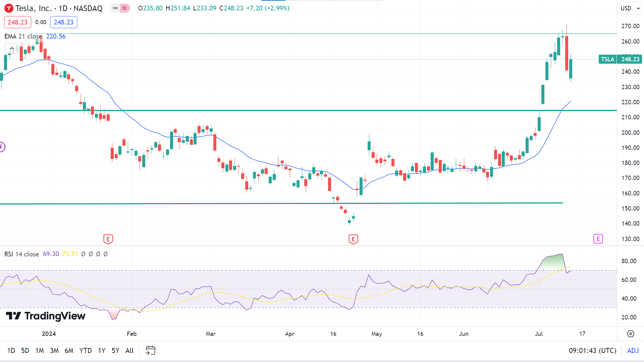The height and width of the screenshot is (362, 644).
Task: Click the blue 248.23 buy price button
Action: (64, 22)
